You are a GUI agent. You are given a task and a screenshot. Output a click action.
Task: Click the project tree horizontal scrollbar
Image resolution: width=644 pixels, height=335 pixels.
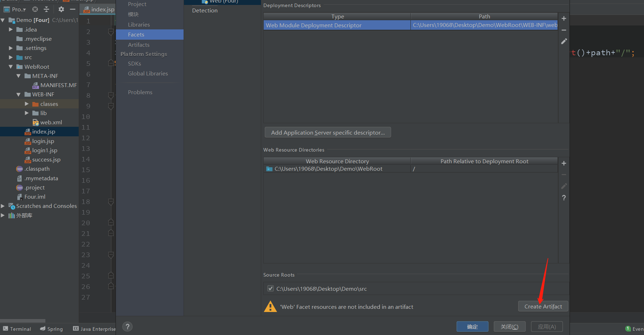pos(23,321)
